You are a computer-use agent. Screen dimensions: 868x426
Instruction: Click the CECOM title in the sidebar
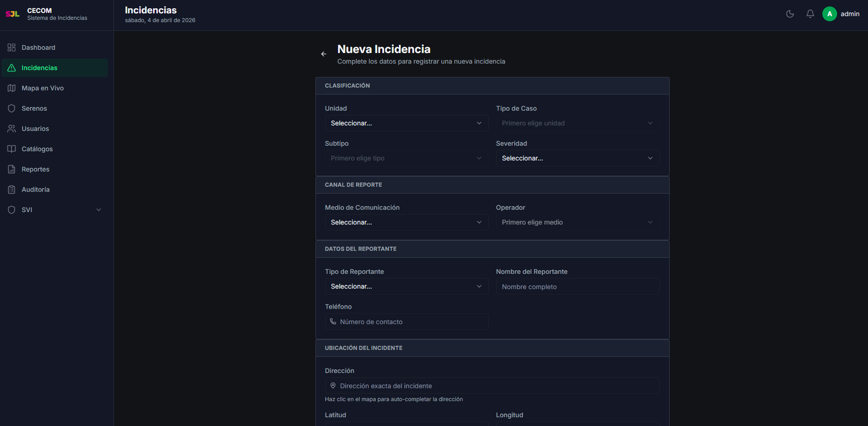pyautogui.click(x=40, y=10)
